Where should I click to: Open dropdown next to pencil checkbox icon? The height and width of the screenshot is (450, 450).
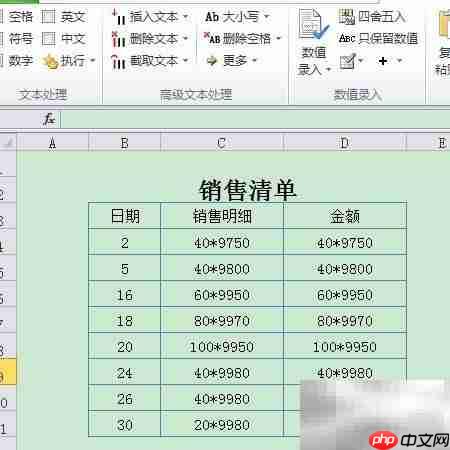coord(360,61)
